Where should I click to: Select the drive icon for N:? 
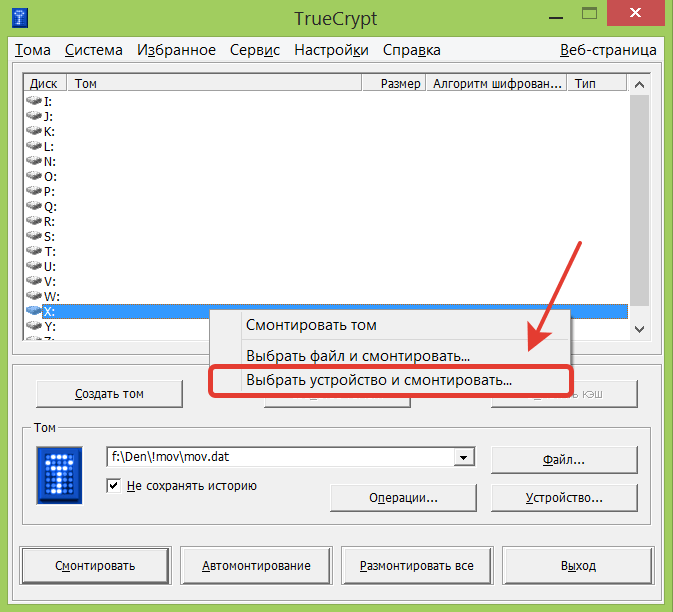coord(34,161)
